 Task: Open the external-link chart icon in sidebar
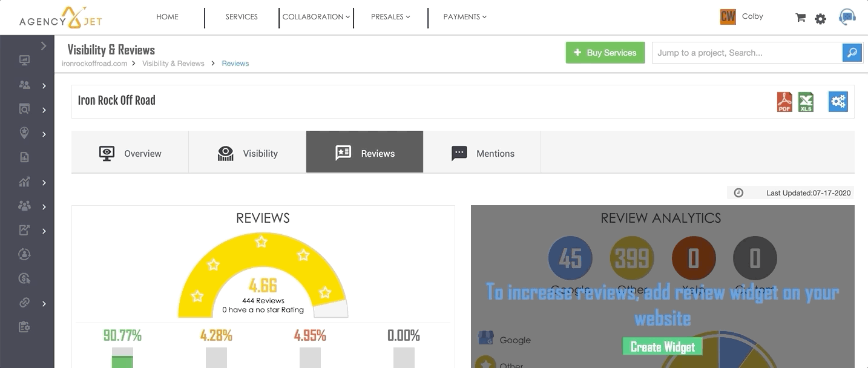(24, 230)
